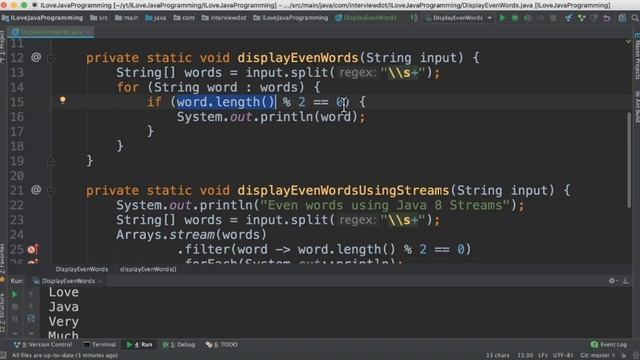
Task: Commit changes using the VCS commit icon
Action: (581, 18)
